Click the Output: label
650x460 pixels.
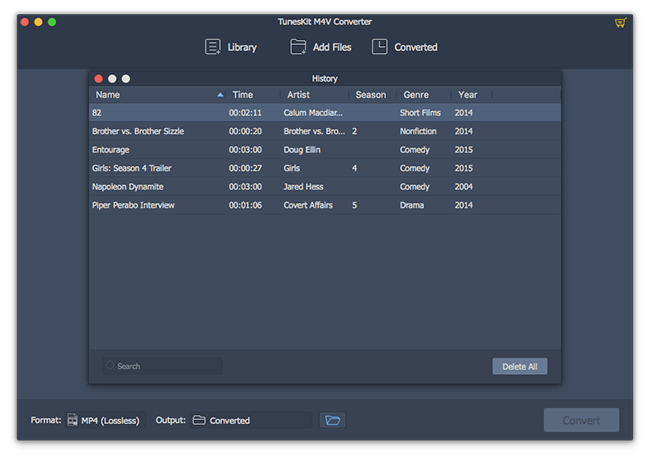click(171, 420)
